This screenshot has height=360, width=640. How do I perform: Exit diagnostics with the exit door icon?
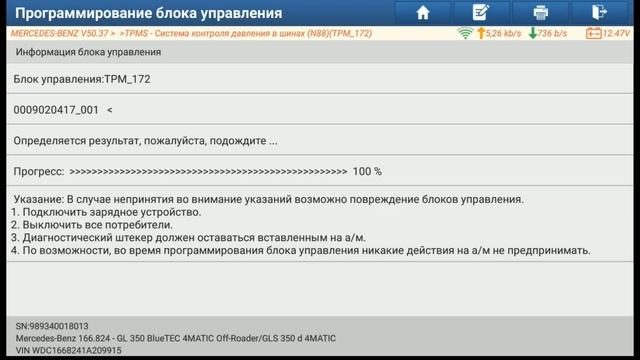click(x=599, y=13)
